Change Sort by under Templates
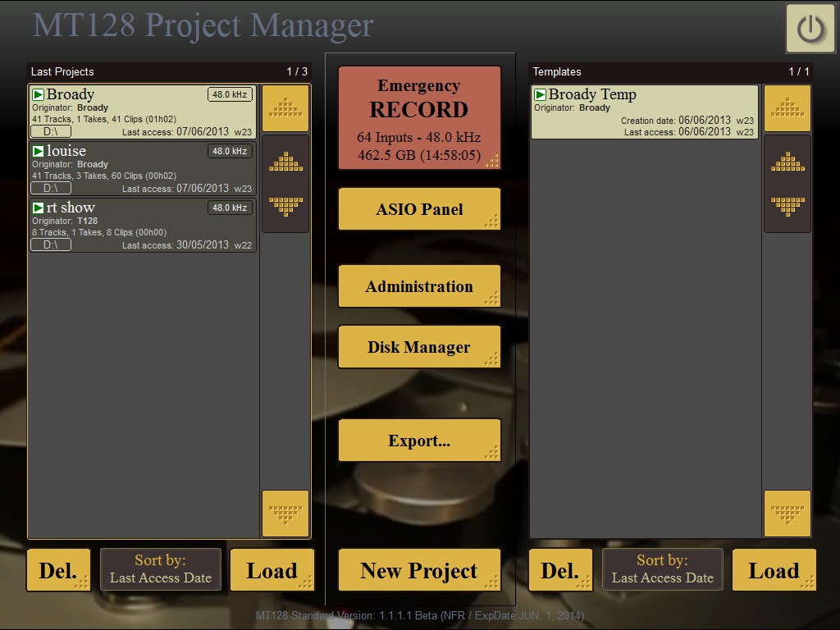 (663, 569)
